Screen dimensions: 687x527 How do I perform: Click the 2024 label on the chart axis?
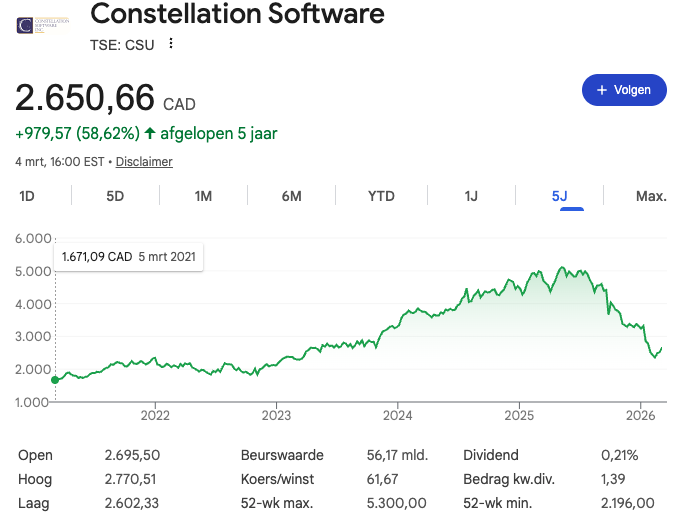coord(397,414)
